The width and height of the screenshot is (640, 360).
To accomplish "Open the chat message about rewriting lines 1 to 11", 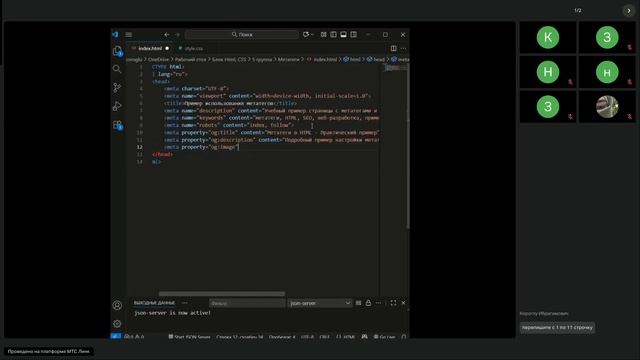I will [x=557, y=327].
